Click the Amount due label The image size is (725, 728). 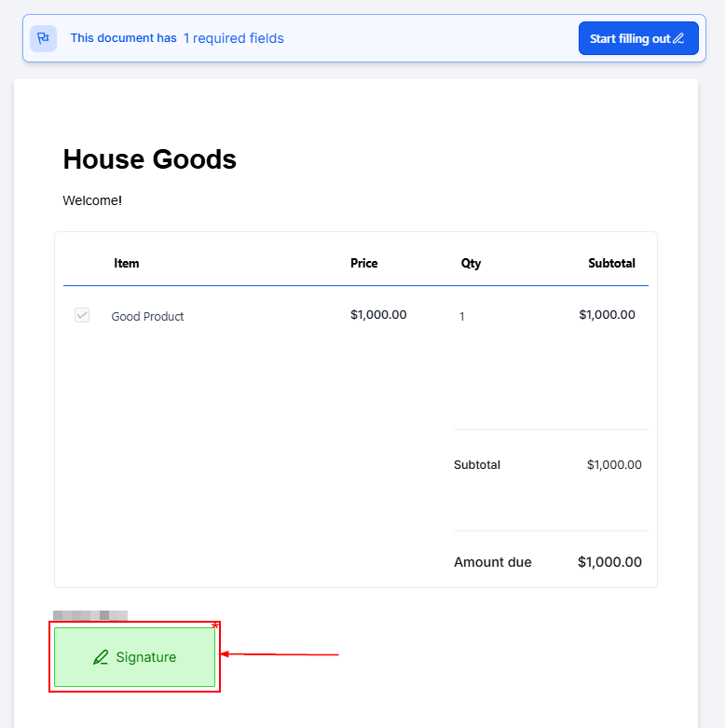pyautogui.click(x=492, y=562)
